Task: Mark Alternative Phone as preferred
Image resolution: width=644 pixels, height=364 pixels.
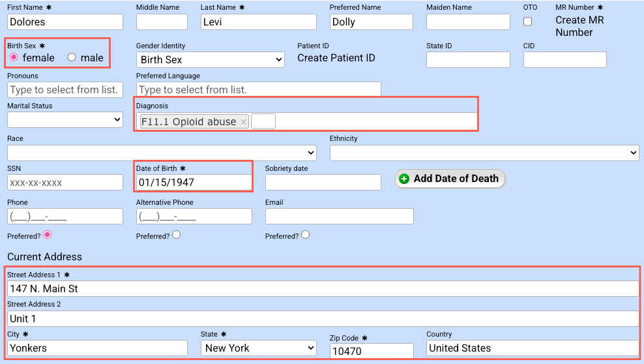Action: pyautogui.click(x=176, y=235)
